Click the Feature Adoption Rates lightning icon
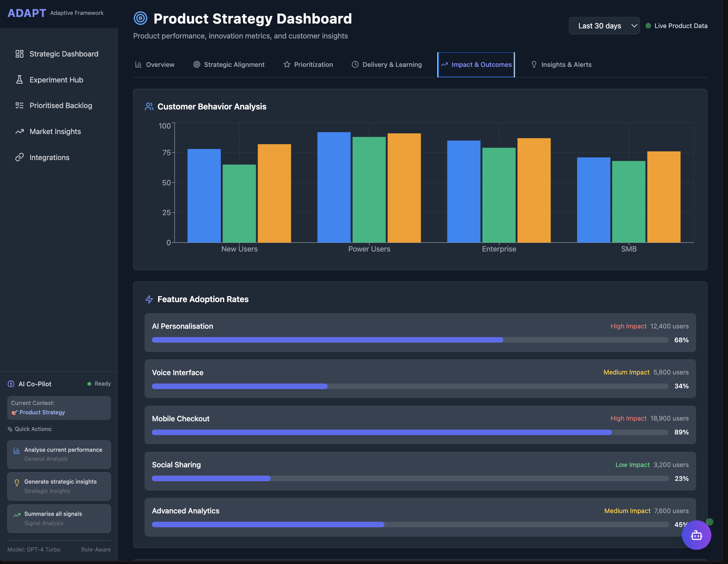This screenshot has height=564, width=728. coord(149,299)
